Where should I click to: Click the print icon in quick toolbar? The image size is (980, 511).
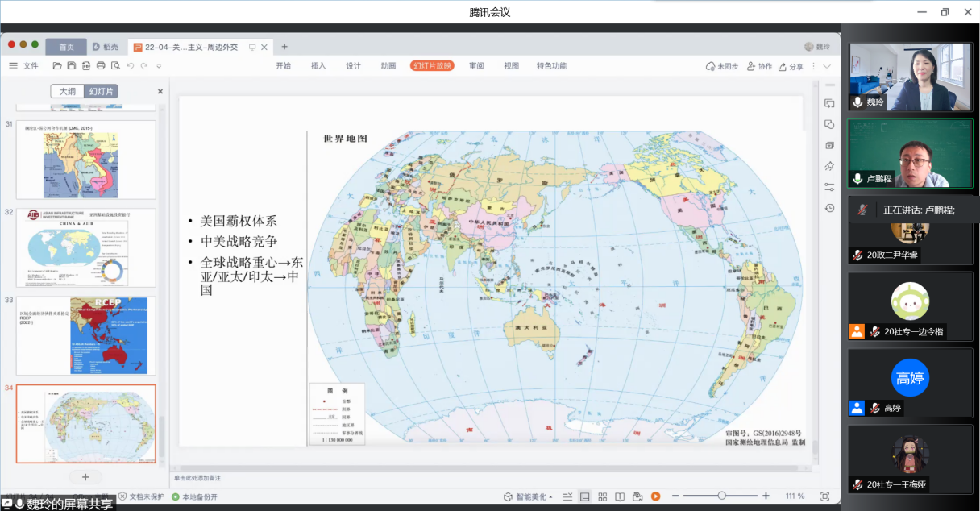pos(101,66)
